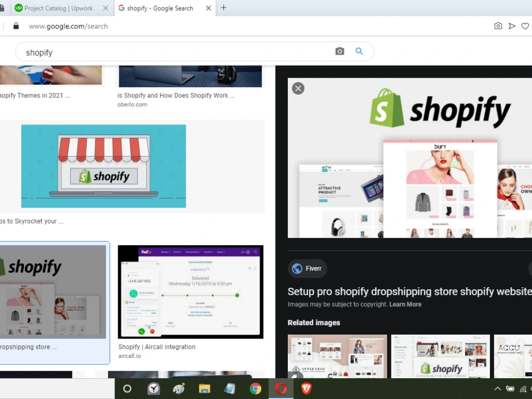Screen dimensions: 532x399
Task: Click the Cortana circle on taskbar
Action: tap(127, 388)
